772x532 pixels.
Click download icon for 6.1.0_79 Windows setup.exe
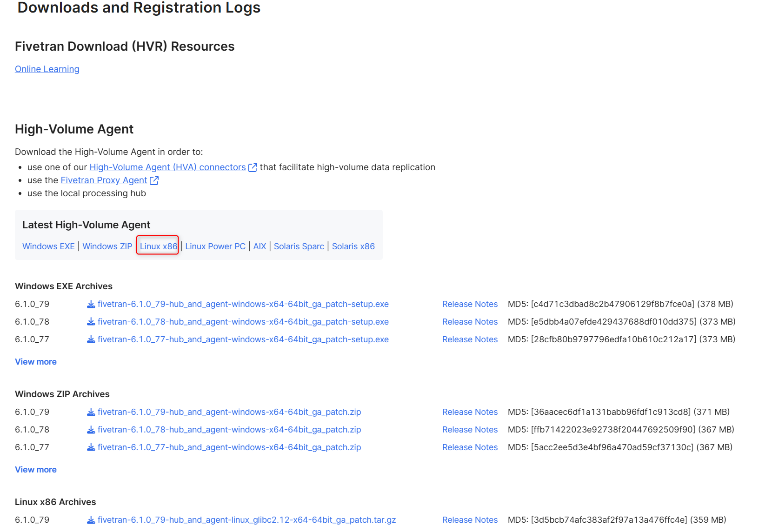(91, 304)
